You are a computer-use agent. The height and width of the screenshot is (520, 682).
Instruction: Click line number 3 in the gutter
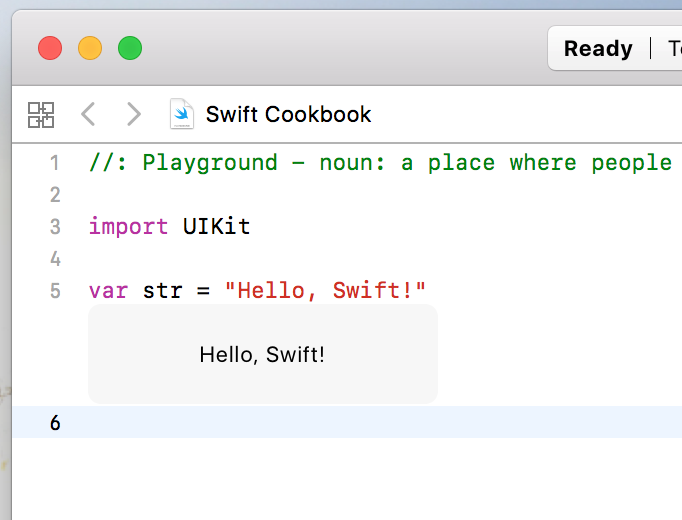point(54,227)
